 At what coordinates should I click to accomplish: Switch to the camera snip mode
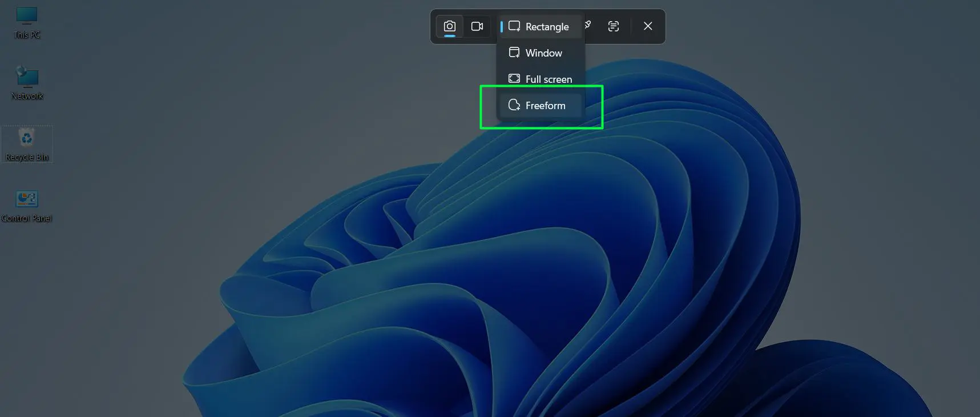tap(450, 26)
